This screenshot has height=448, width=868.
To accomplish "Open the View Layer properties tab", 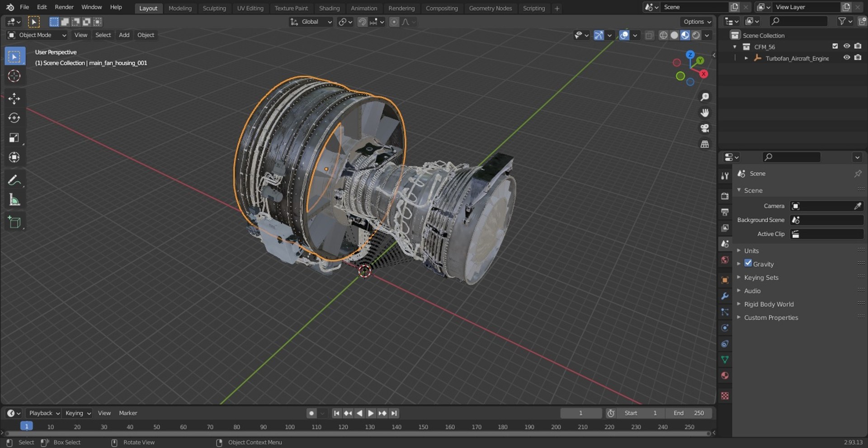I will tap(725, 228).
